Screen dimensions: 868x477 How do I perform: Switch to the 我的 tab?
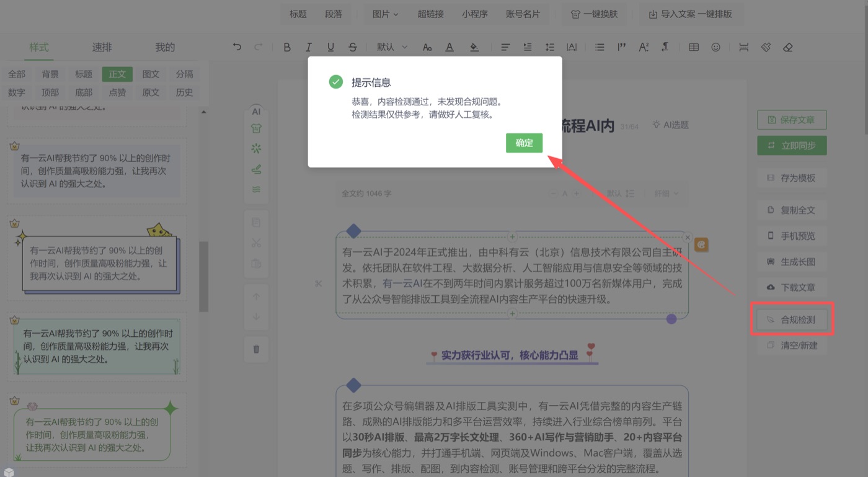point(165,47)
